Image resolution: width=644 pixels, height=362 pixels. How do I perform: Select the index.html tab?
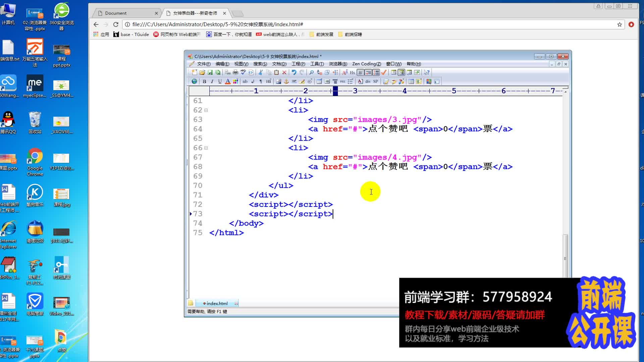click(217, 303)
